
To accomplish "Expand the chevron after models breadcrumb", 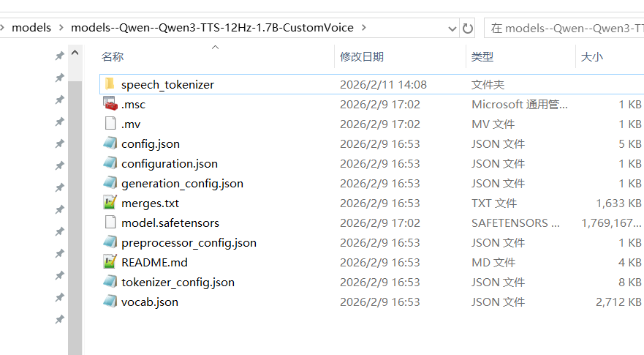I will pyautogui.click(x=61, y=28).
